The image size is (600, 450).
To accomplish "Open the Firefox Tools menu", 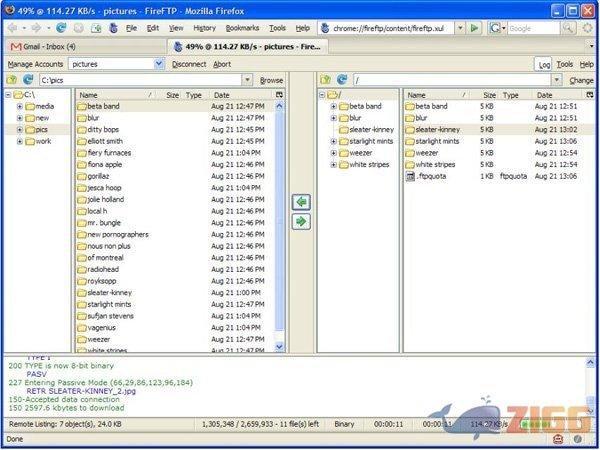I will [x=277, y=28].
